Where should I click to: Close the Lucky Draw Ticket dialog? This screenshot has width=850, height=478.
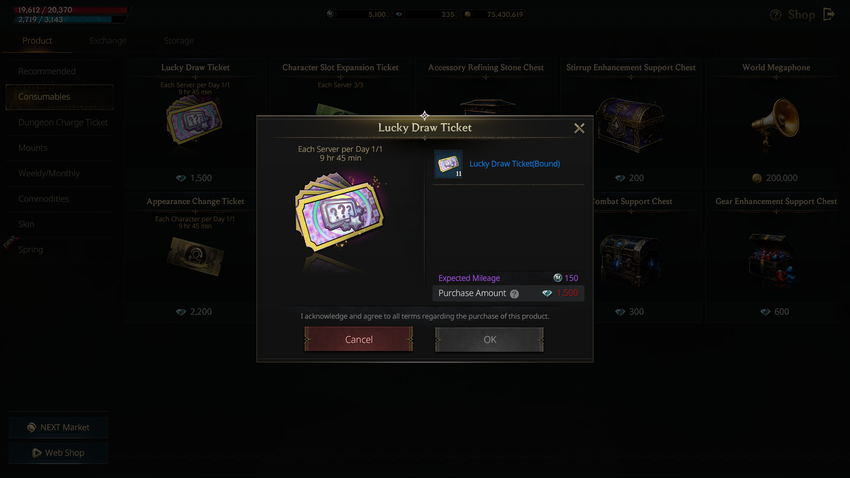[x=579, y=128]
